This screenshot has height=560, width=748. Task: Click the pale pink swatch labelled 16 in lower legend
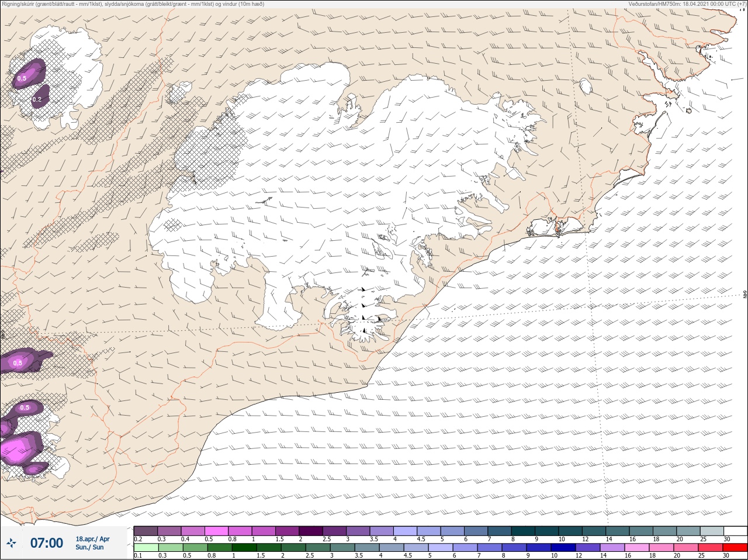click(636, 548)
